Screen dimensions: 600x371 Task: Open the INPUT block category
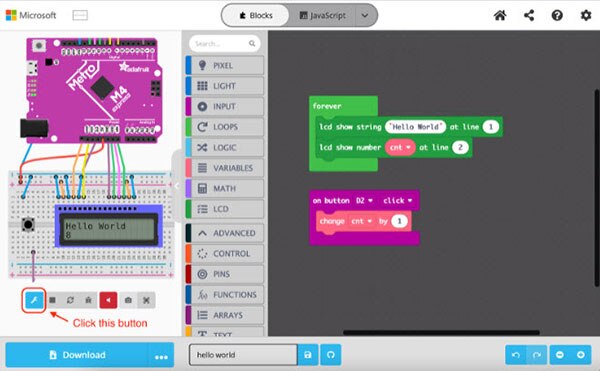[225, 106]
